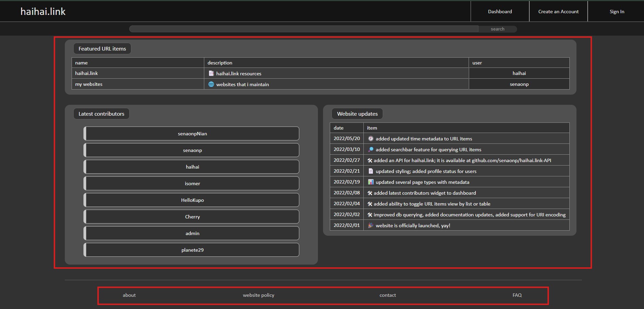Click the document icon beside haihai.link resources
Image resolution: width=644 pixels, height=309 pixels.
click(211, 73)
